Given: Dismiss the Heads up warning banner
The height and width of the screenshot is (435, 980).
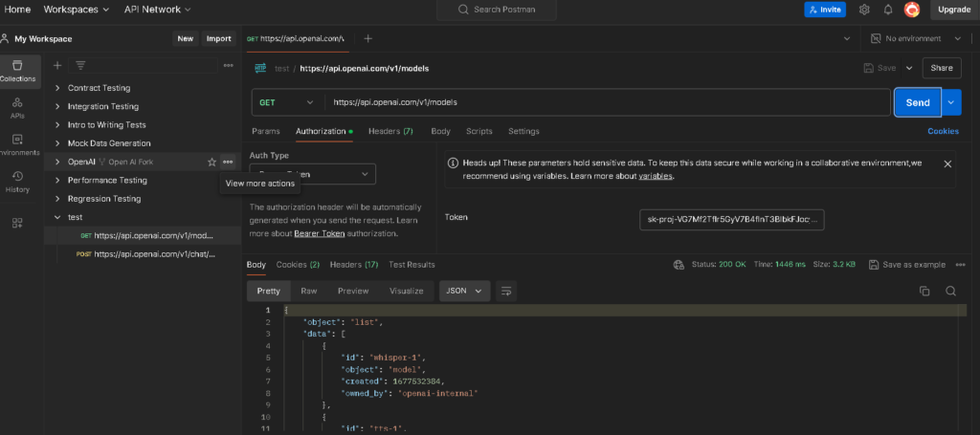Looking at the screenshot, I should (x=947, y=163).
